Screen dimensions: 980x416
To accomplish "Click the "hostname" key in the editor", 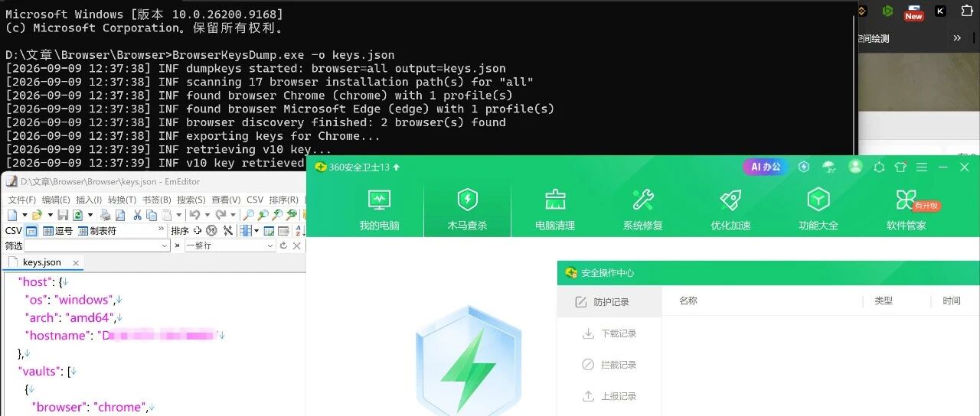I will coord(58,336).
